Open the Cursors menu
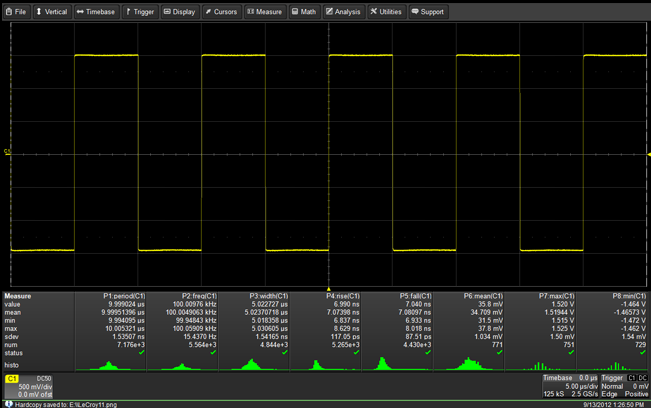Image resolution: width=651 pixels, height=408 pixels. click(222, 12)
